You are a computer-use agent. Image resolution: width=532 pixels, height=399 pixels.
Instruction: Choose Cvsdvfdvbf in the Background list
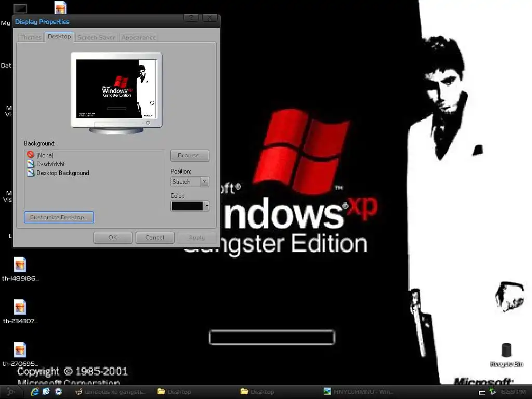[x=50, y=164]
